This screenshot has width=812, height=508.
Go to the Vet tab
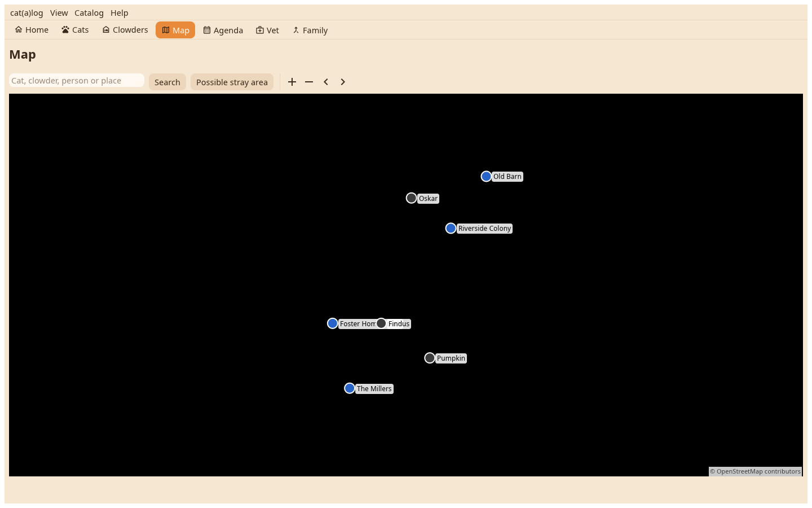pos(267,30)
